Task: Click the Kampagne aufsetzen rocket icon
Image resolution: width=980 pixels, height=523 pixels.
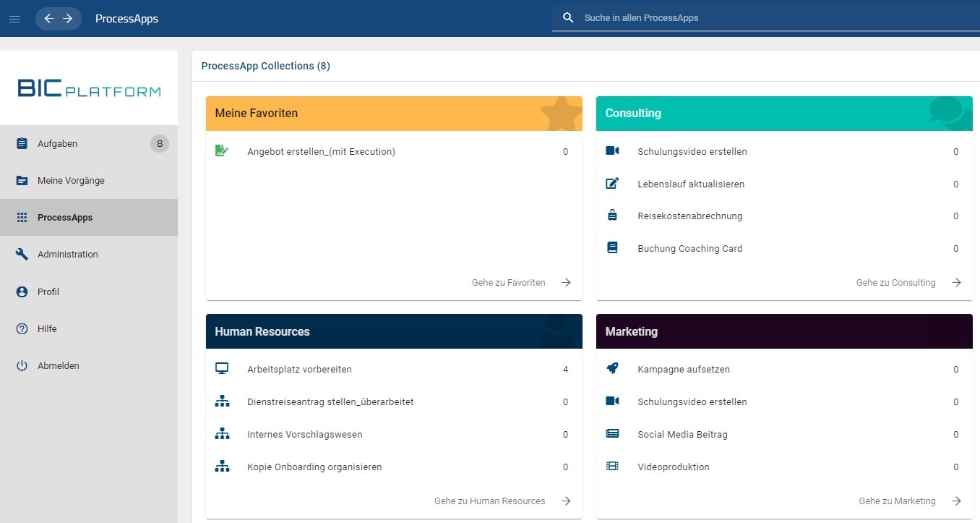Action: tap(612, 369)
